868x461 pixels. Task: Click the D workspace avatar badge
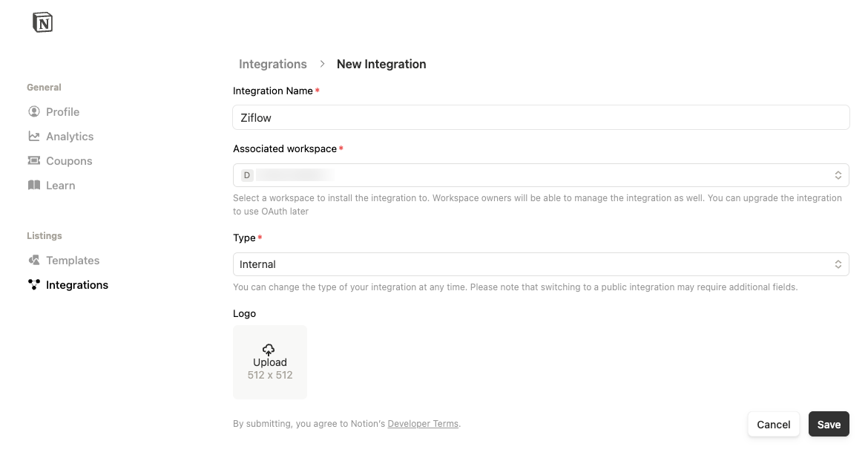point(247,176)
